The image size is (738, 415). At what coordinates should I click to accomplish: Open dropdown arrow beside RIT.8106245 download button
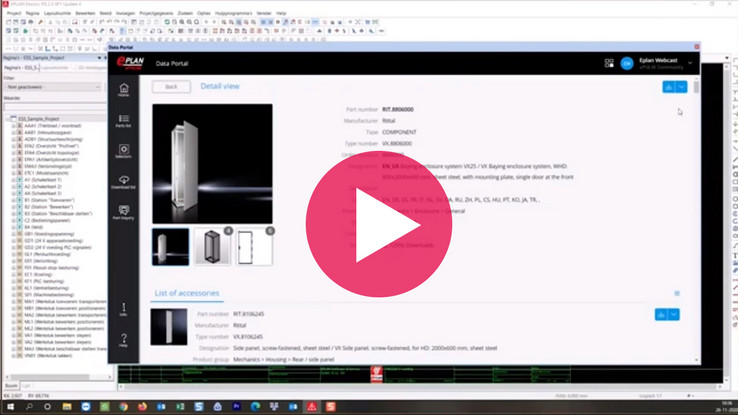point(674,314)
